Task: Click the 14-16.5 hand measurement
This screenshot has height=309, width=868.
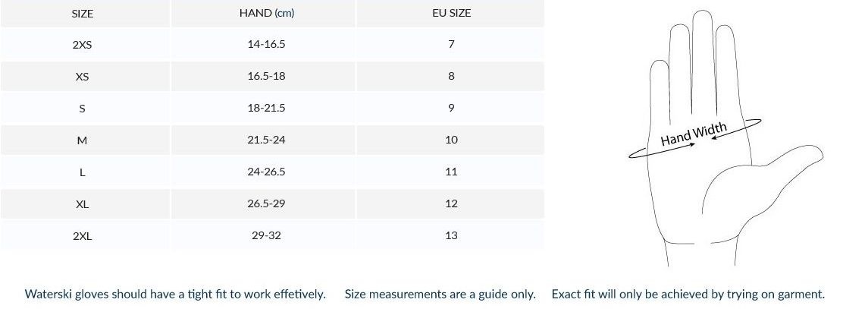Action: click(266, 44)
